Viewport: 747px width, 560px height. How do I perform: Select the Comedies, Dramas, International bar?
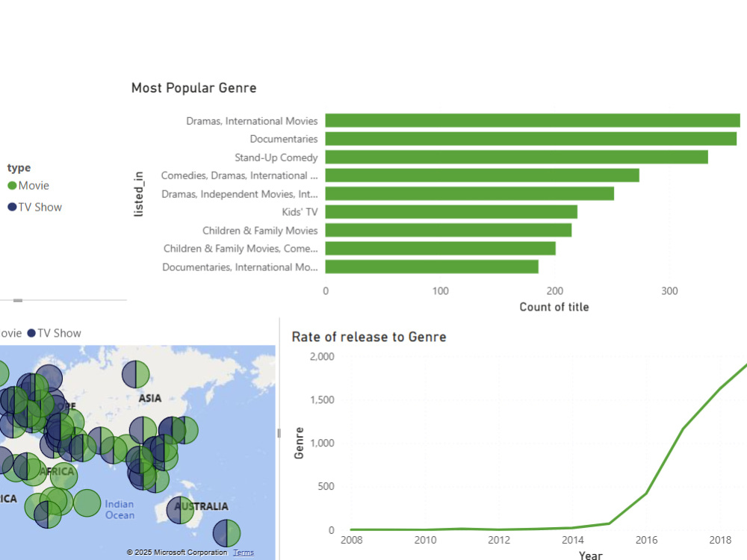[482, 175]
